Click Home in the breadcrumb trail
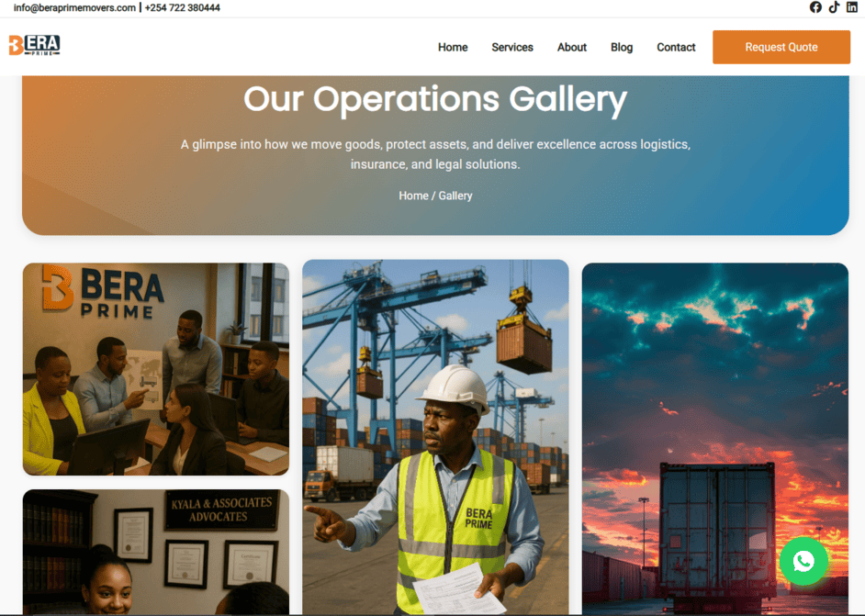This screenshot has height=616, width=865. pos(413,196)
